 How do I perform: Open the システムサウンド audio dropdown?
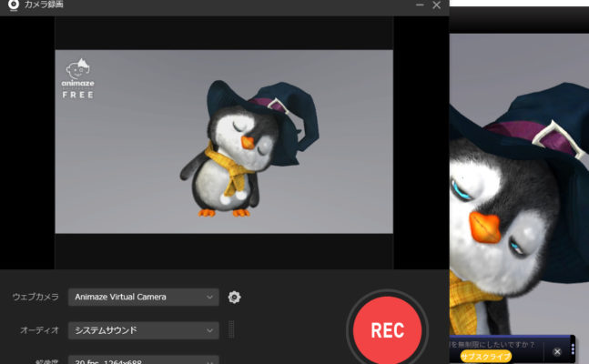click(144, 330)
